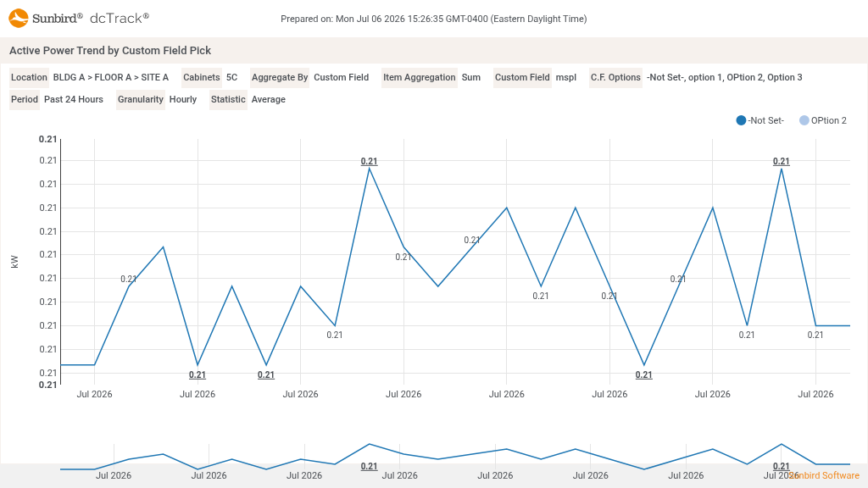Click the Granularity filter label

(140, 100)
